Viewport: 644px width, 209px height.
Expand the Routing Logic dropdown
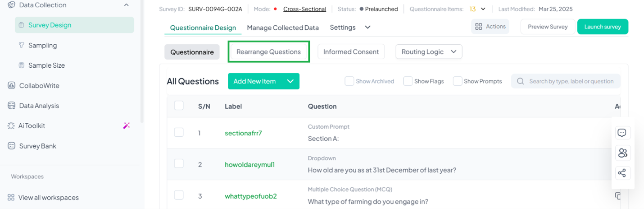[429, 52]
